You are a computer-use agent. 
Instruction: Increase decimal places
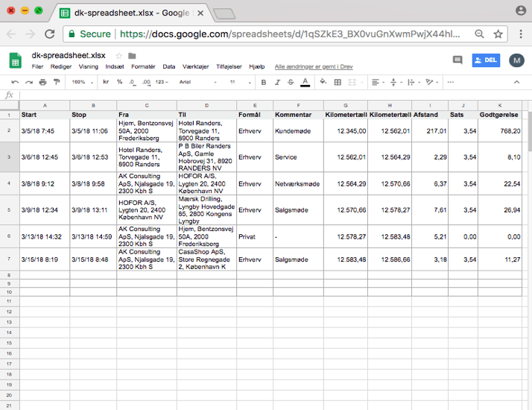pos(146,82)
